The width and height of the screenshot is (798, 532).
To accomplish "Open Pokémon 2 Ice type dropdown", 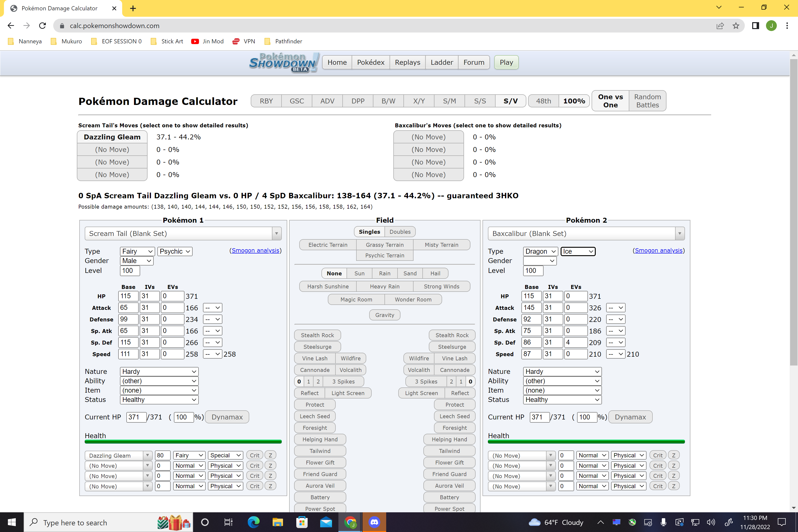I will [578, 251].
